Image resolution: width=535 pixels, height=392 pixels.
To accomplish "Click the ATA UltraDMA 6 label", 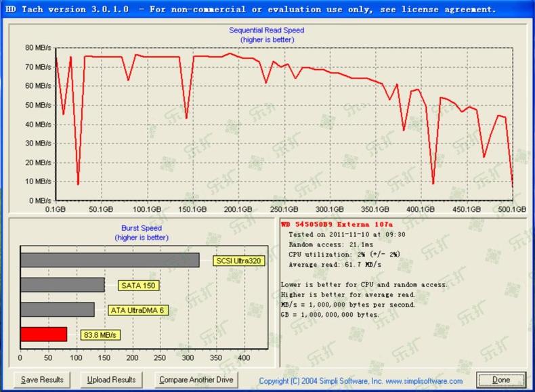I will pyautogui.click(x=137, y=310).
